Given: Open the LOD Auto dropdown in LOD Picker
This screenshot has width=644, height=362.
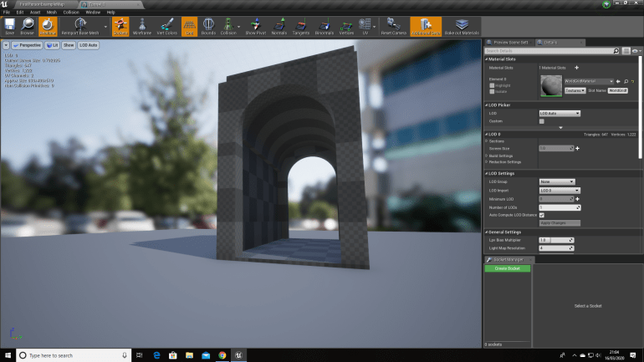Looking at the screenshot, I should click(x=560, y=113).
